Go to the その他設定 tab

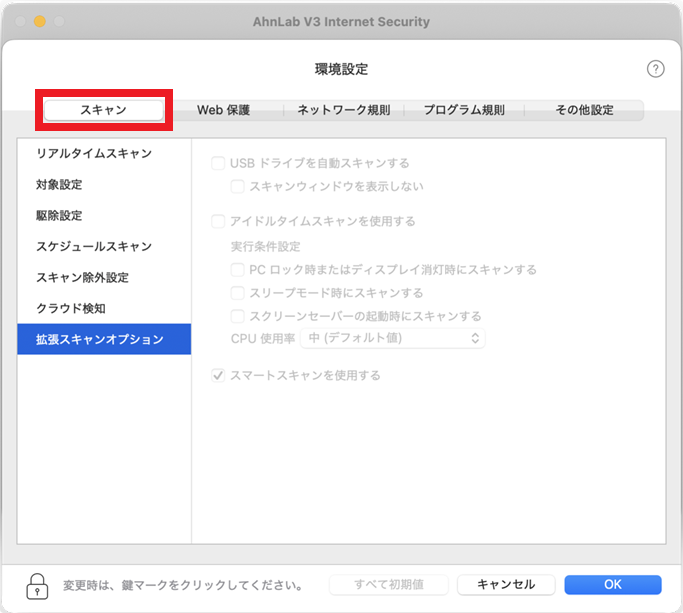(x=584, y=110)
